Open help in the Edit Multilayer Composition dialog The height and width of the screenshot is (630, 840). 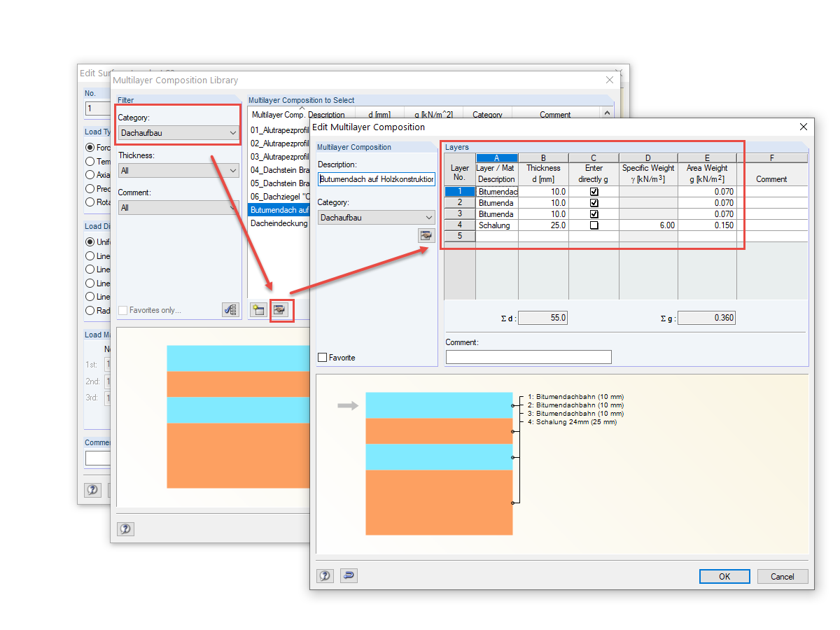point(325,575)
